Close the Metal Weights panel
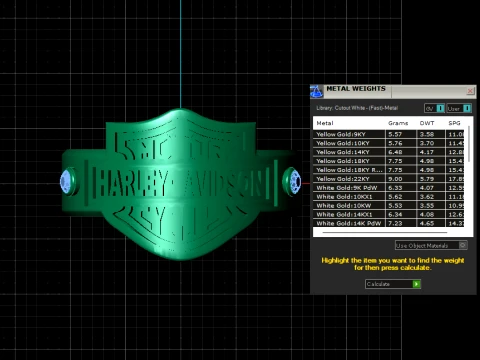480x360 pixels. coord(470,91)
